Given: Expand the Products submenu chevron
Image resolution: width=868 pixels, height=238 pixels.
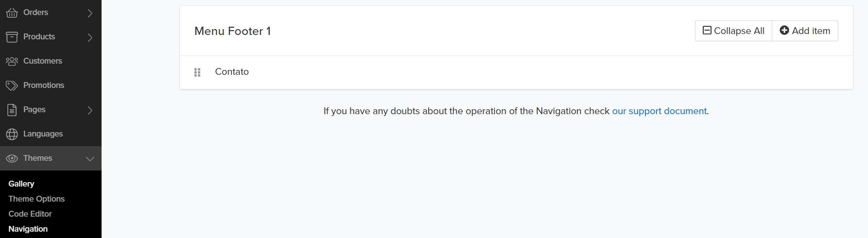Looking at the screenshot, I should [x=90, y=37].
